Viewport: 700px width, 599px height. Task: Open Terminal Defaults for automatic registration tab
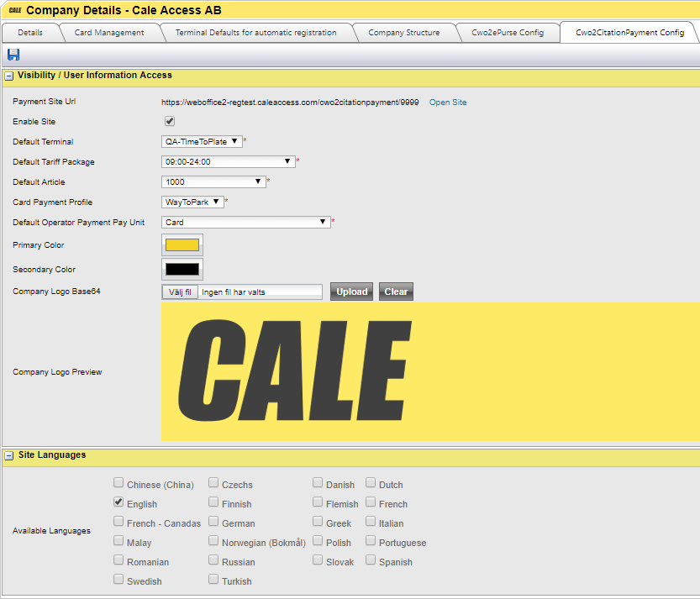255,33
